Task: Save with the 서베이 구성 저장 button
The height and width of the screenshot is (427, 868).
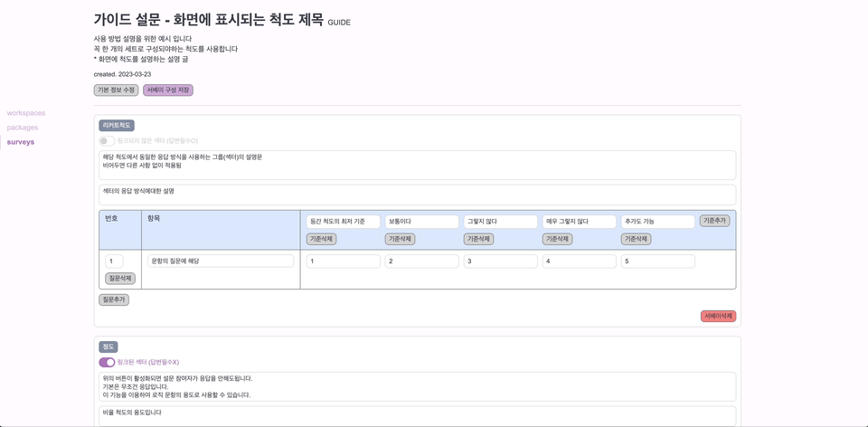Action: coord(168,90)
